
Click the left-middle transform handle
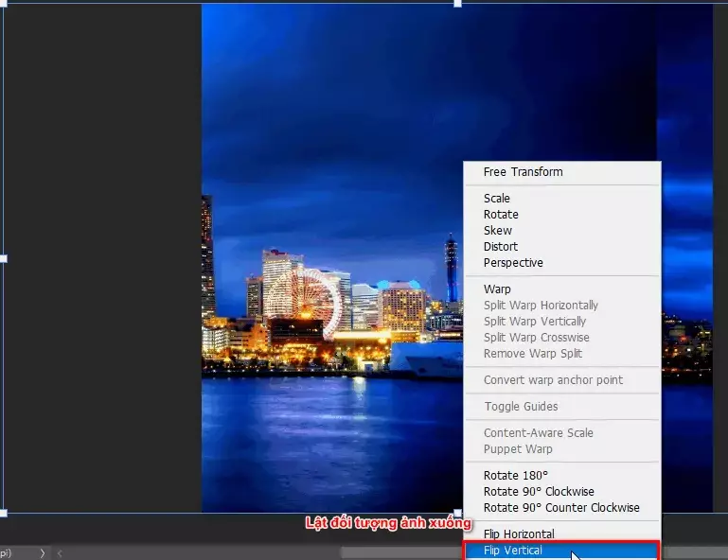click(3, 259)
